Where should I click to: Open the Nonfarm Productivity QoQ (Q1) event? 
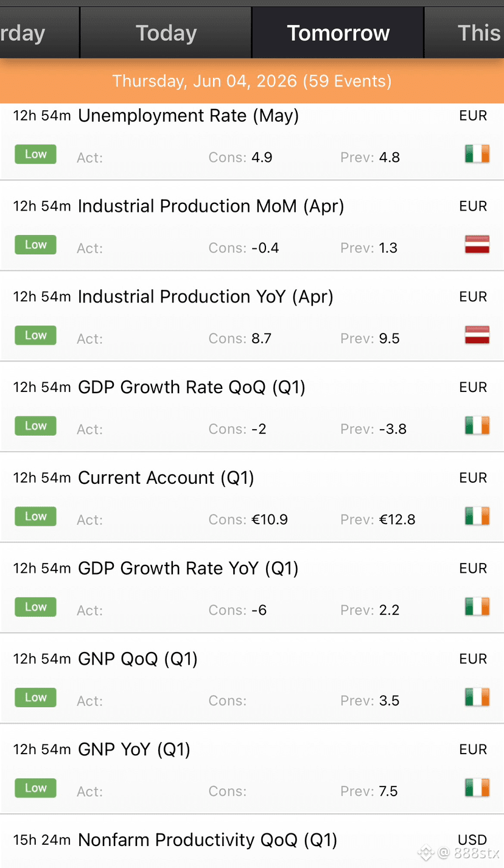click(x=252, y=841)
